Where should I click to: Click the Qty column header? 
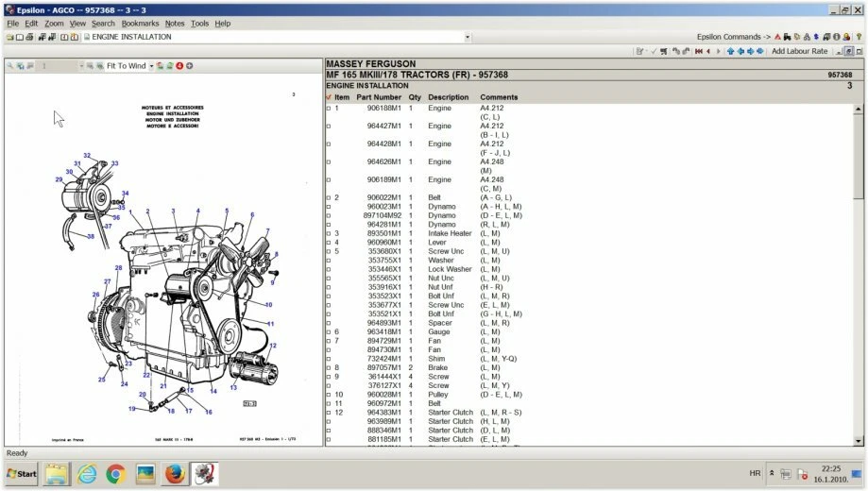(415, 97)
